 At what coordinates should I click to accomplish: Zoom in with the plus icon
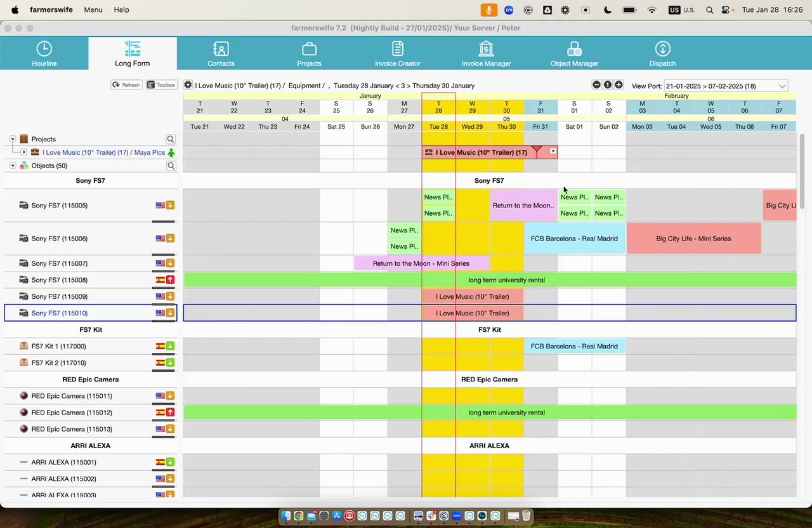619,85
